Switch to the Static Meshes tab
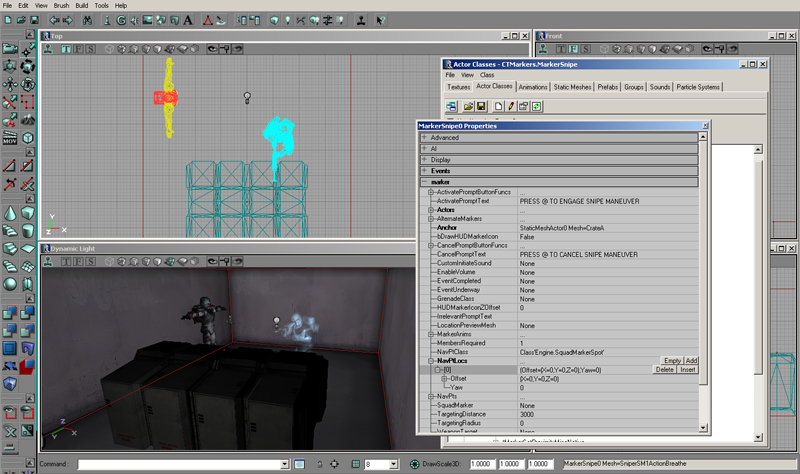 tap(572, 87)
